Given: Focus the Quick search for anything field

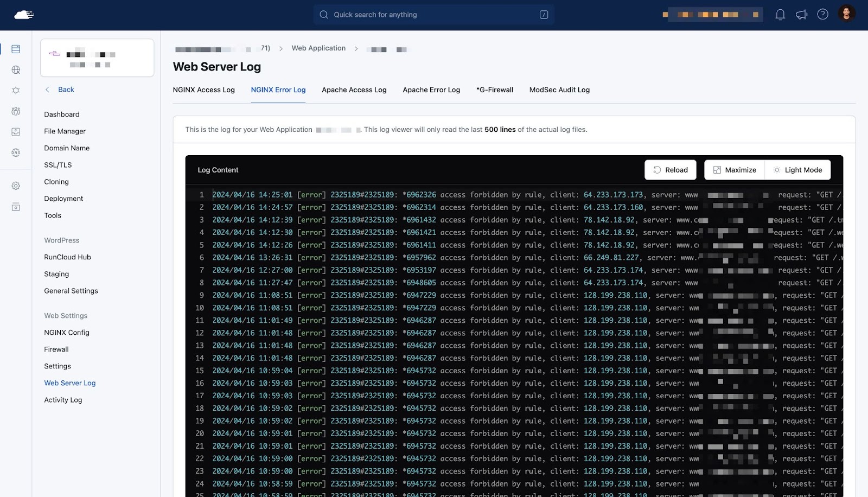Looking at the screenshot, I should point(433,15).
